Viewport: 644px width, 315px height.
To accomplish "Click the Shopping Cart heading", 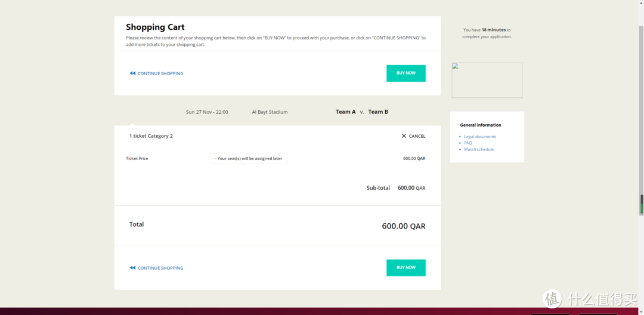I will (x=155, y=27).
